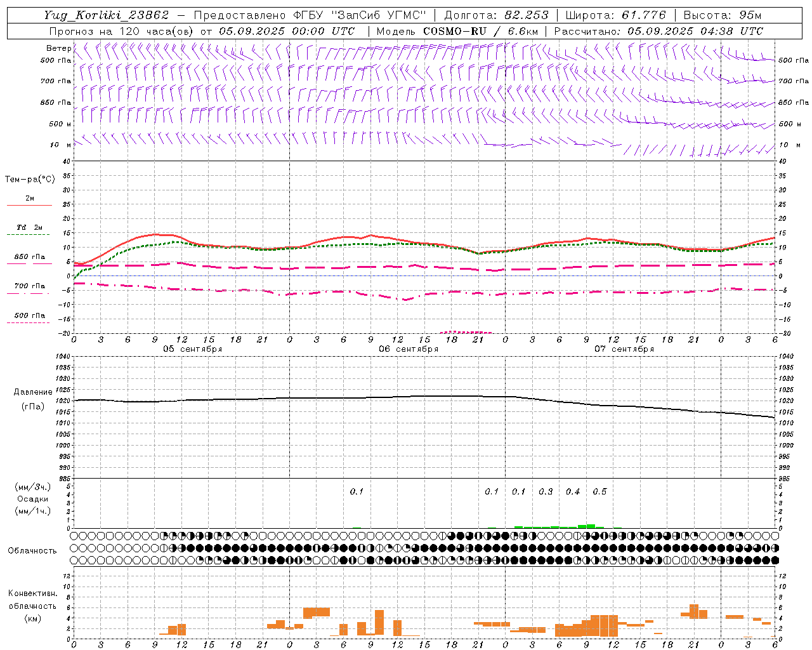Click the 700 гПа temperature legend entry

point(30,286)
